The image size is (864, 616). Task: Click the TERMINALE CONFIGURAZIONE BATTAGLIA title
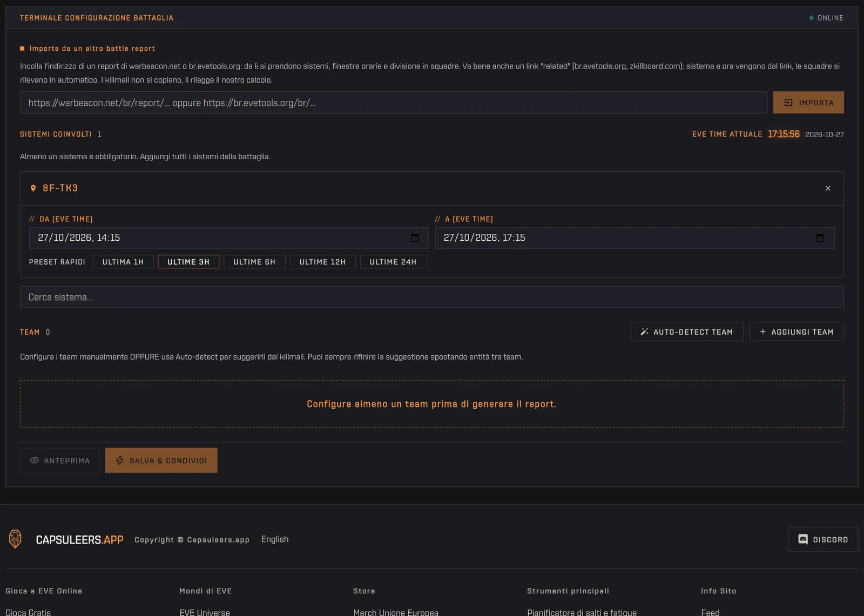(97, 18)
